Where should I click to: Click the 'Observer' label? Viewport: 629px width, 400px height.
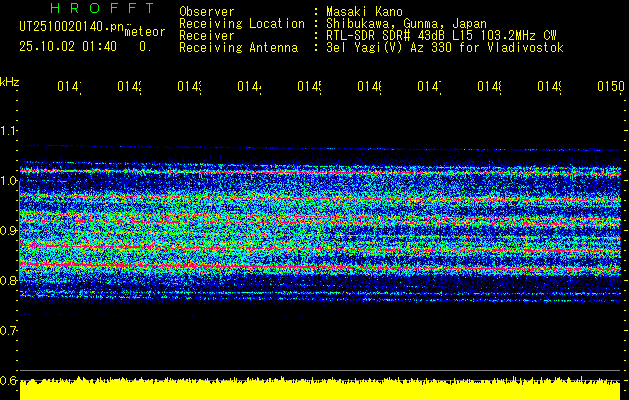pyautogui.click(x=207, y=12)
